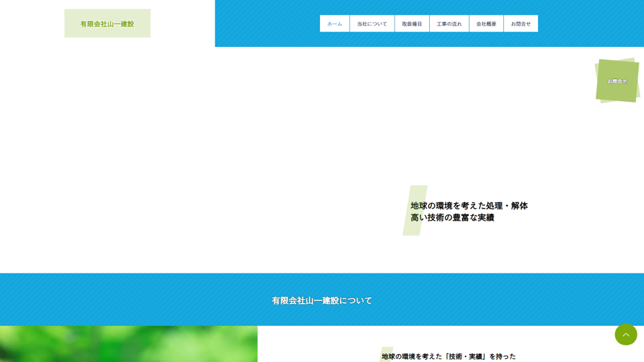Open the 工事の流れ navigation link

tap(449, 23)
